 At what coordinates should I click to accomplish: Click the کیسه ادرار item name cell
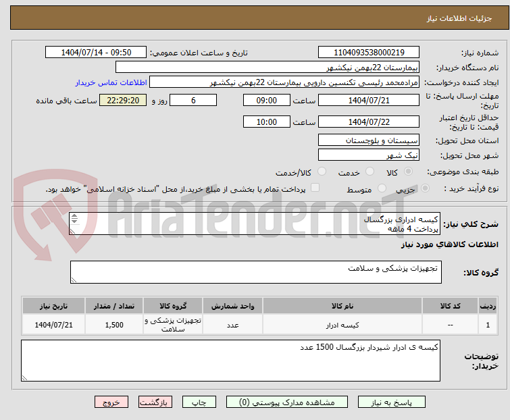[x=342, y=324]
